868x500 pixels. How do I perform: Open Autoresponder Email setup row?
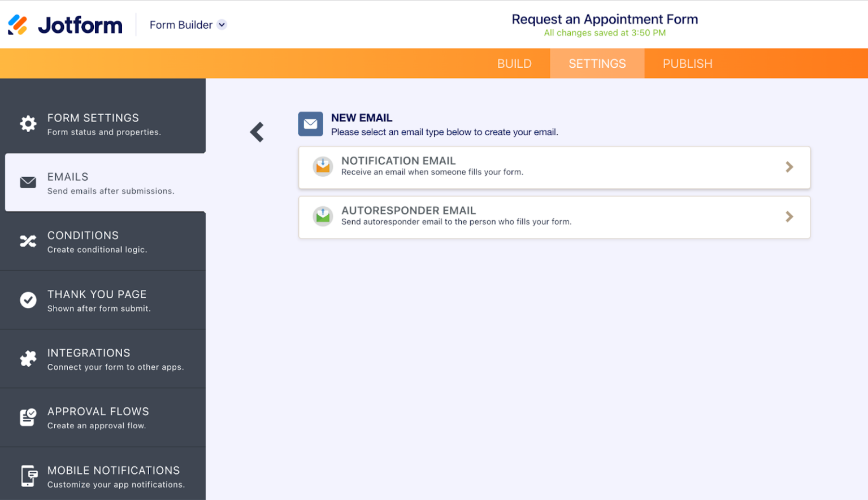click(554, 217)
